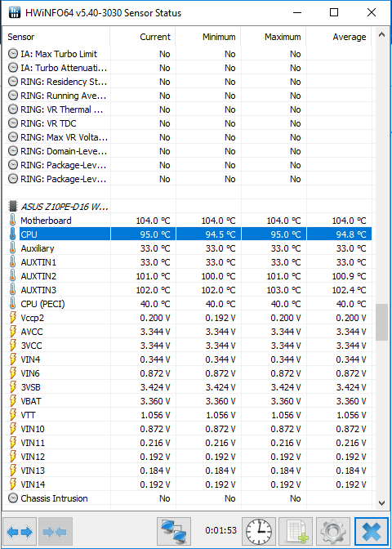The height and width of the screenshot is (549, 392).
Task: Click the Vccp2 voltage bolt icon
Action: [13, 318]
